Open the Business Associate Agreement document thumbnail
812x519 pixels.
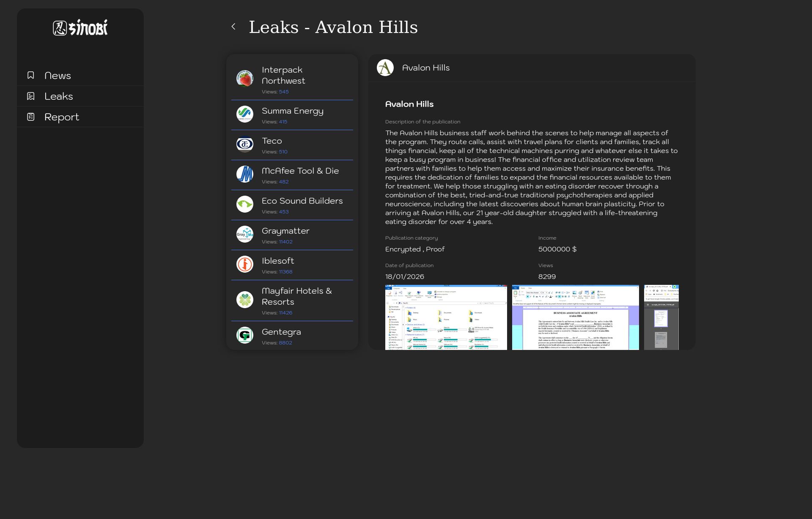click(576, 317)
